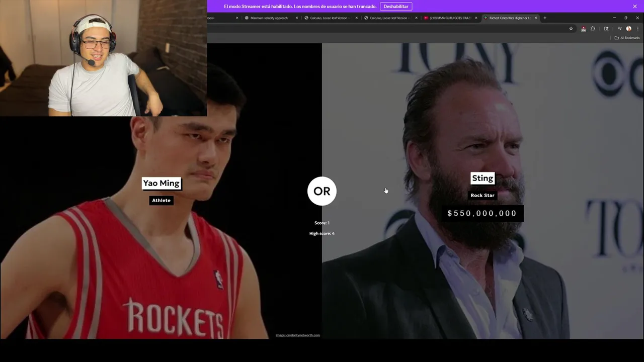Viewport: 644px width, 362px height.
Task: Open the Chrome profile avatar
Action: (x=628, y=29)
